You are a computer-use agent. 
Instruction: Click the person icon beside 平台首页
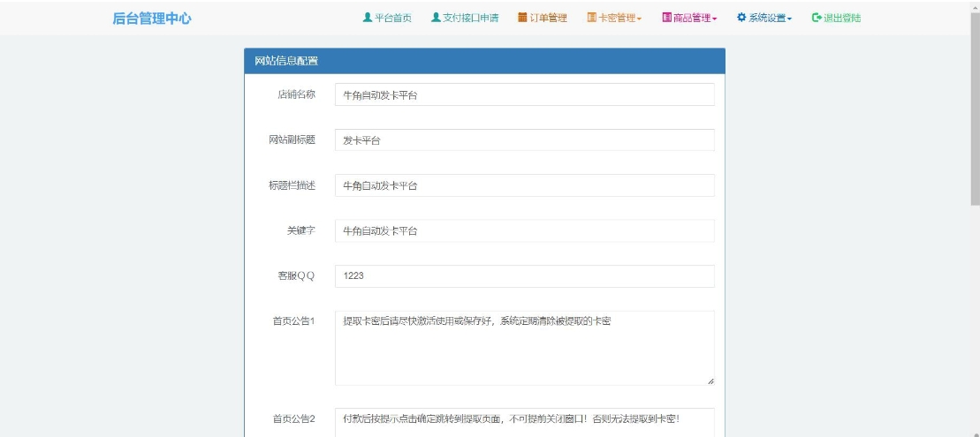click(368, 19)
